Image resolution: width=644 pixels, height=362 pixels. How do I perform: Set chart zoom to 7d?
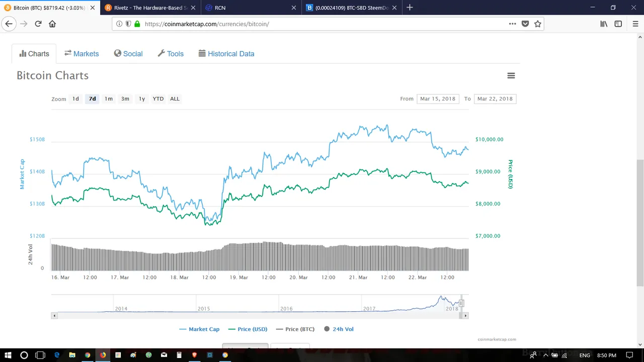(x=92, y=99)
